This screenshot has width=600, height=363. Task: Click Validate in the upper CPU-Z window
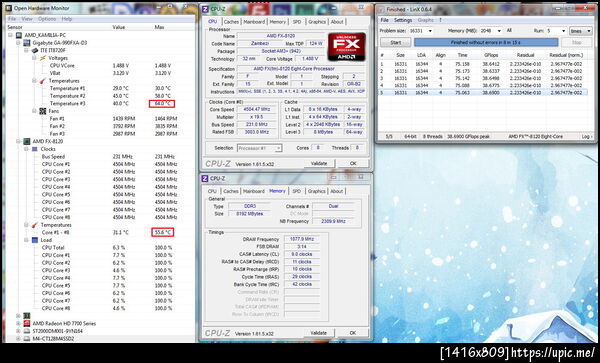coord(319,163)
